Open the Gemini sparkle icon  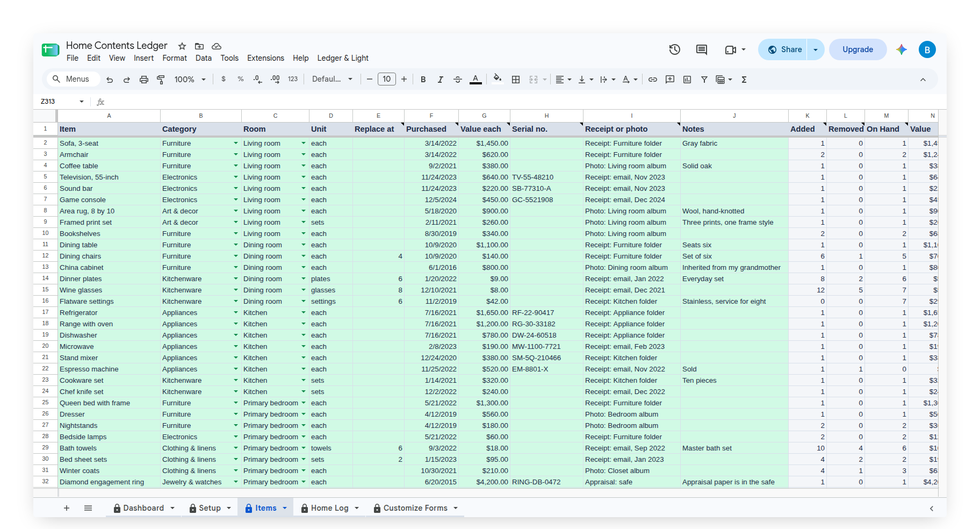click(902, 49)
